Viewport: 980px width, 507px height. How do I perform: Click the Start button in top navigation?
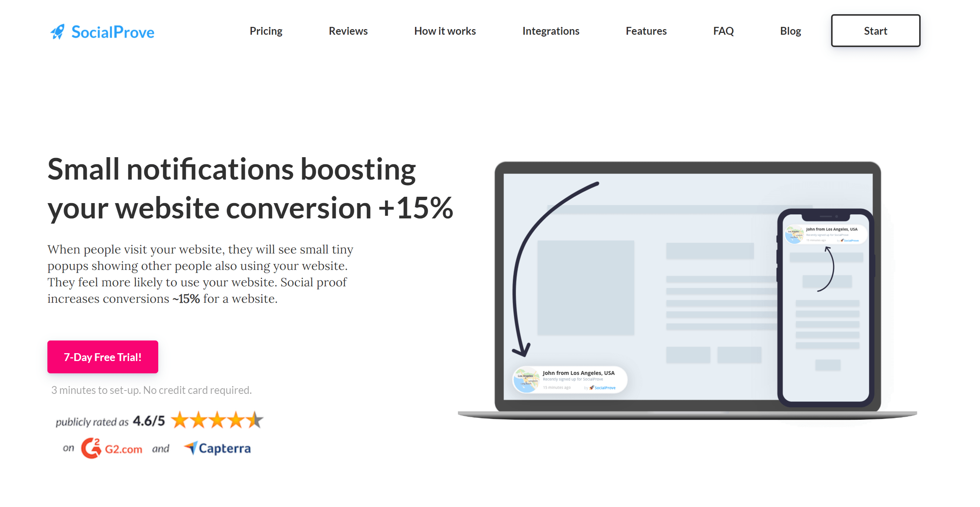(876, 30)
